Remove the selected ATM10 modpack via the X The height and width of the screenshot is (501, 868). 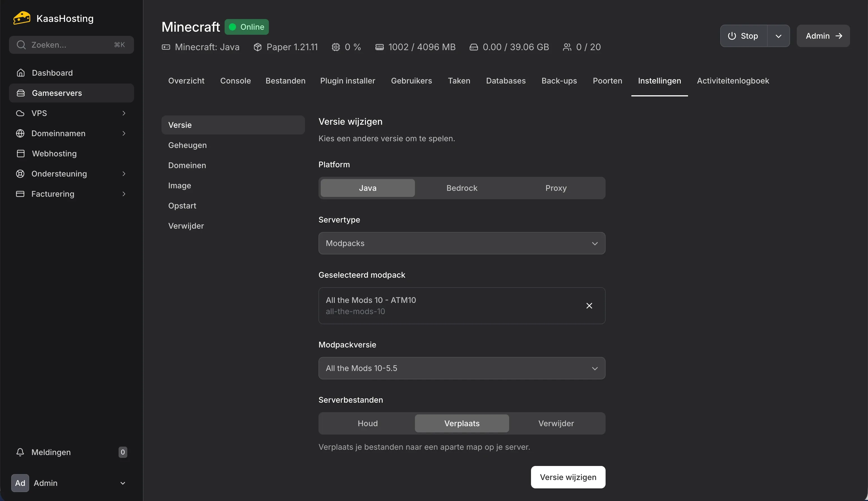click(x=589, y=305)
